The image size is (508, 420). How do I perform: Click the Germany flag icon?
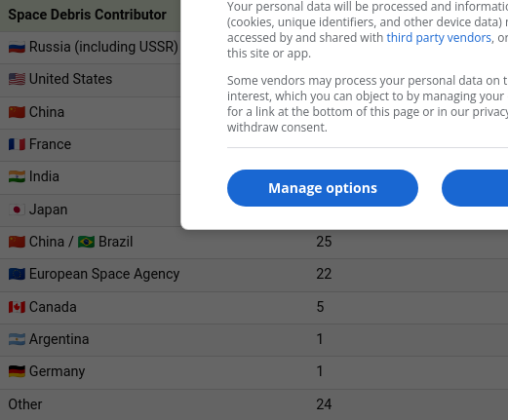(17, 371)
